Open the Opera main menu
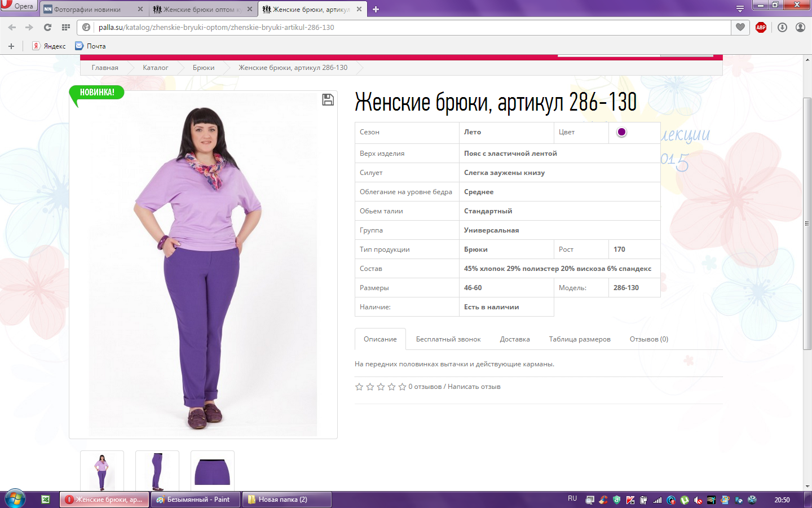The height and width of the screenshot is (508, 812). pyautogui.click(x=19, y=6)
